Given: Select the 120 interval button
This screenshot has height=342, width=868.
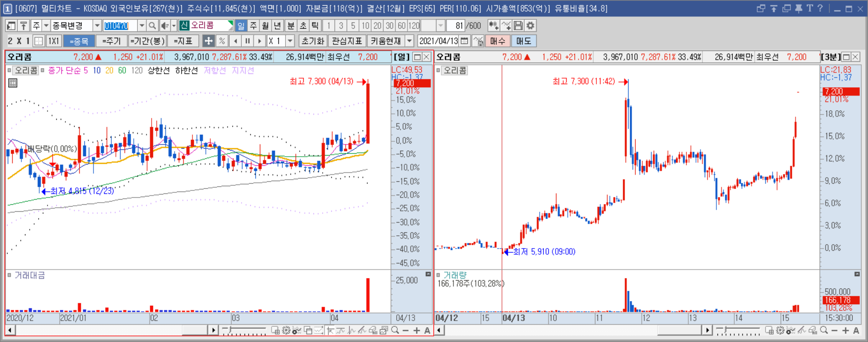Looking at the screenshot, I should coord(414,26).
